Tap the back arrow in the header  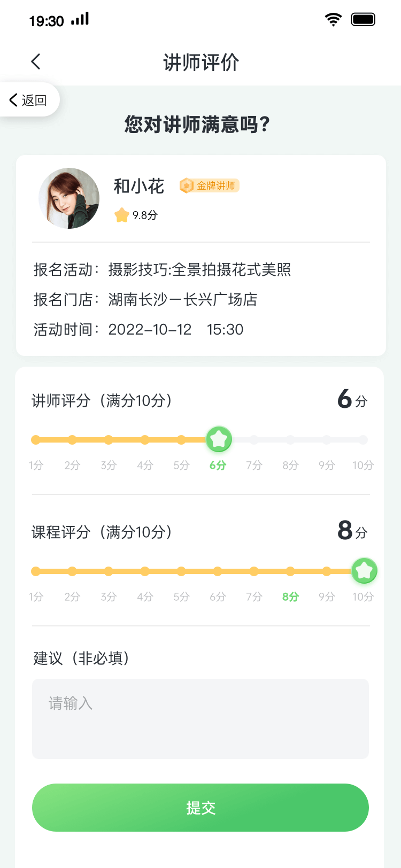[x=36, y=62]
